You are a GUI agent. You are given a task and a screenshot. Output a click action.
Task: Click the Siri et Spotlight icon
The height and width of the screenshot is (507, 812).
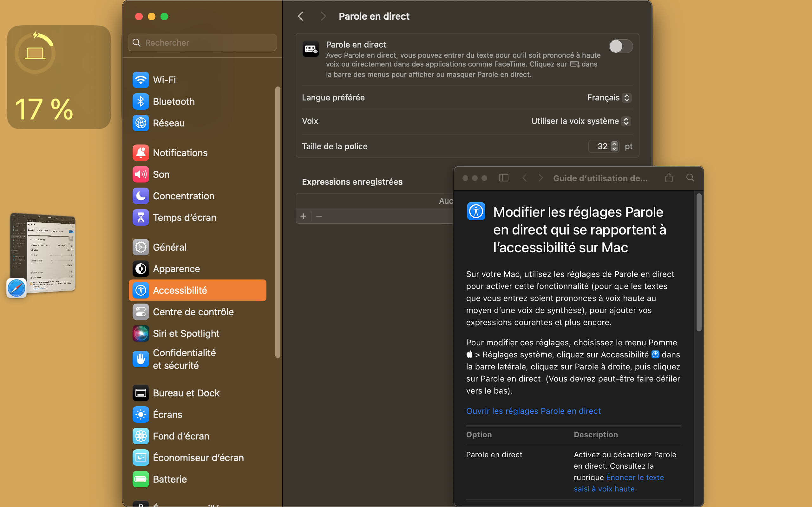141,333
